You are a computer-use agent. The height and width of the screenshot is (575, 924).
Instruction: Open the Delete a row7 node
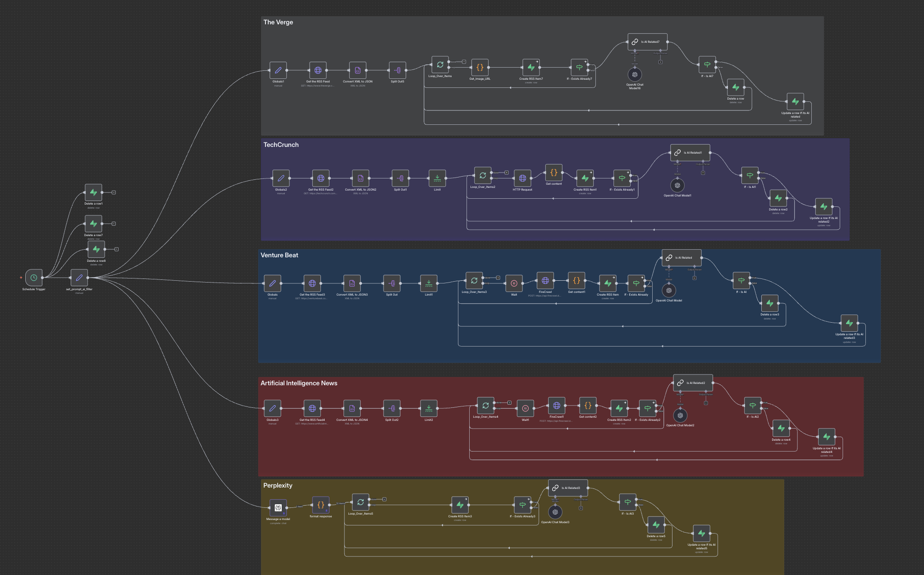coord(93,224)
